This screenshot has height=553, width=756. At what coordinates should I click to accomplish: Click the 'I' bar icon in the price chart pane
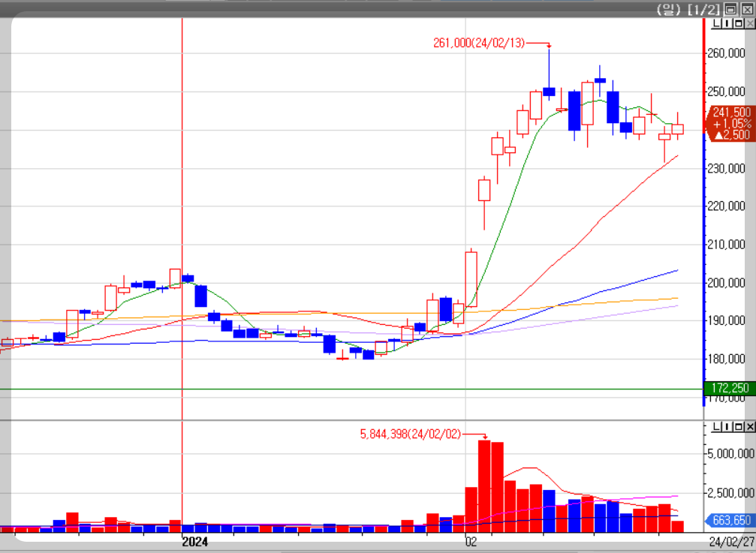727,23
